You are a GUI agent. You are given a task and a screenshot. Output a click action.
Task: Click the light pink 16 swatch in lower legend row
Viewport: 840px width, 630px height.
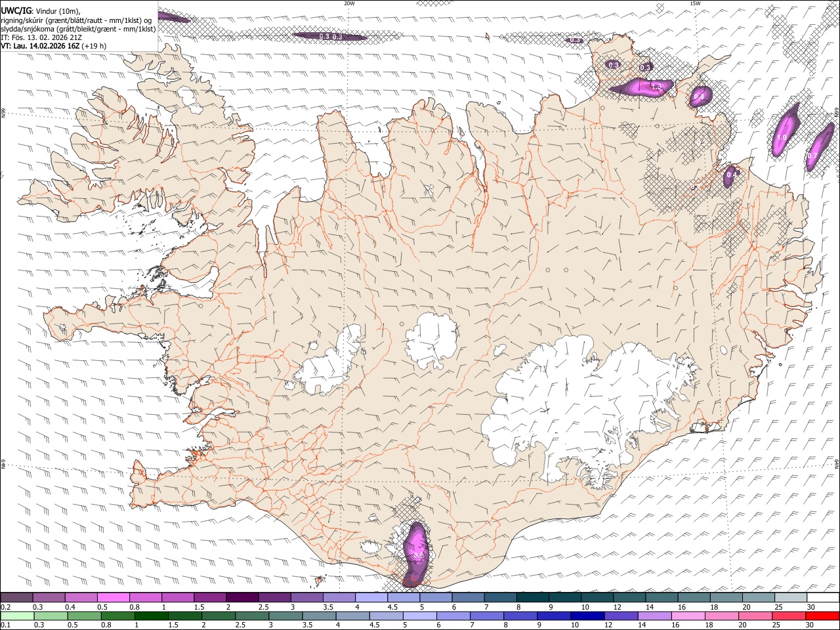point(688,616)
